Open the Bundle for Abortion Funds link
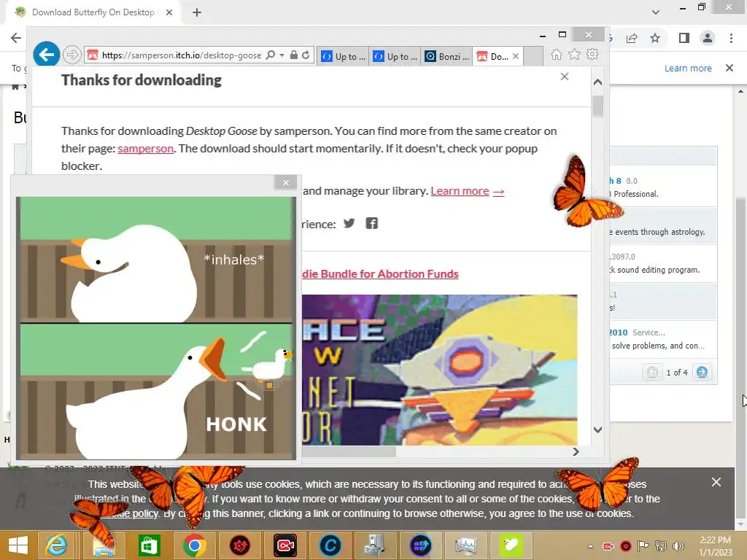 [380, 274]
